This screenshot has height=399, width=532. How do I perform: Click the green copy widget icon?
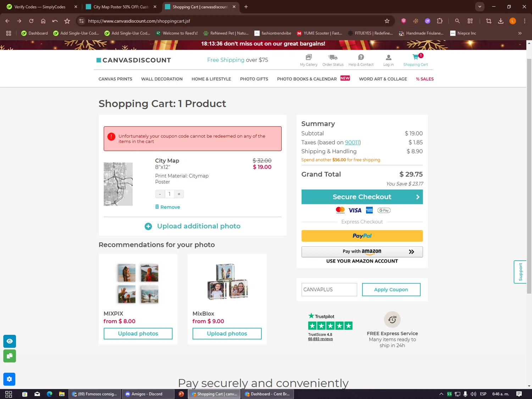[10, 356]
